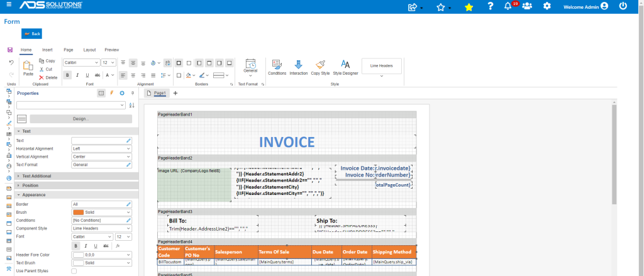Toggle All borders button
This screenshot has width=644, height=276.
pyautogui.click(x=179, y=63)
